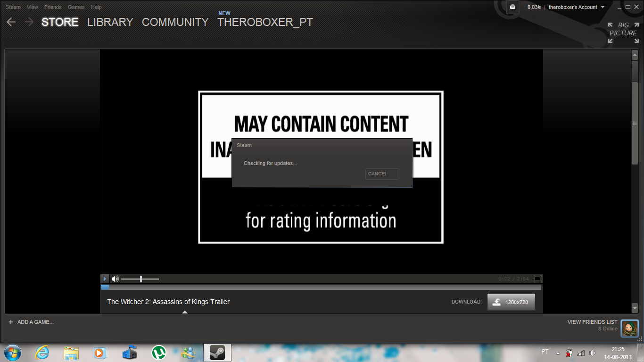Open VIEW FRIENDS LIST
Viewport: 644px width, 362px height.
[593, 322]
